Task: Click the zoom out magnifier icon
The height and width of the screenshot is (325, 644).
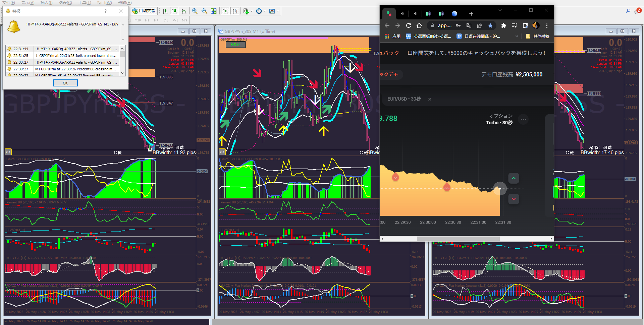Action: tap(204, 11)
